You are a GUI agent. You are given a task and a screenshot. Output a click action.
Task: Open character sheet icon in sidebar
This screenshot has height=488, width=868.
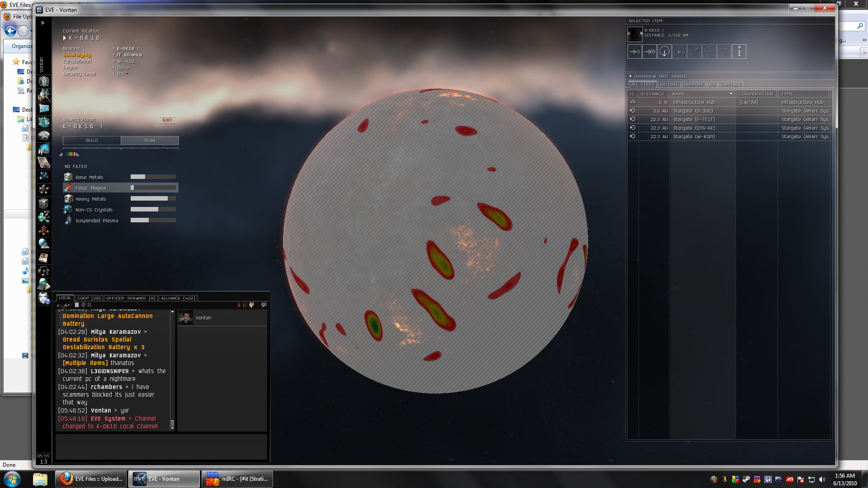[44, 81]
